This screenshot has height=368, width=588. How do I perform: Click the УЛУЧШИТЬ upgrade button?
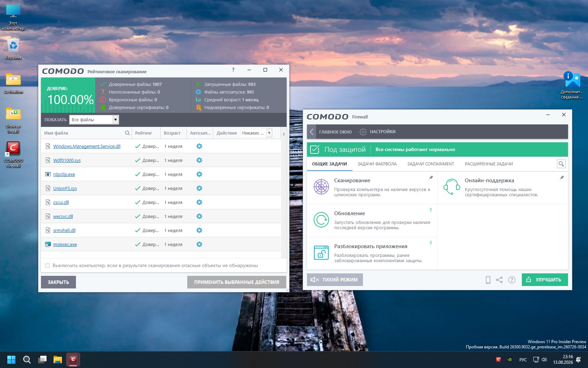545,280
